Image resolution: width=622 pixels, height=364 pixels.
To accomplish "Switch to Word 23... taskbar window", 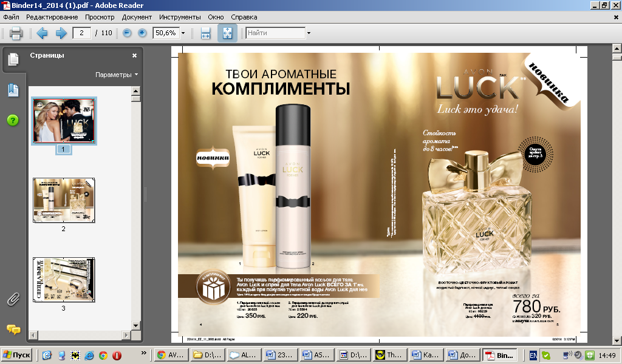I will click(281, 355).
